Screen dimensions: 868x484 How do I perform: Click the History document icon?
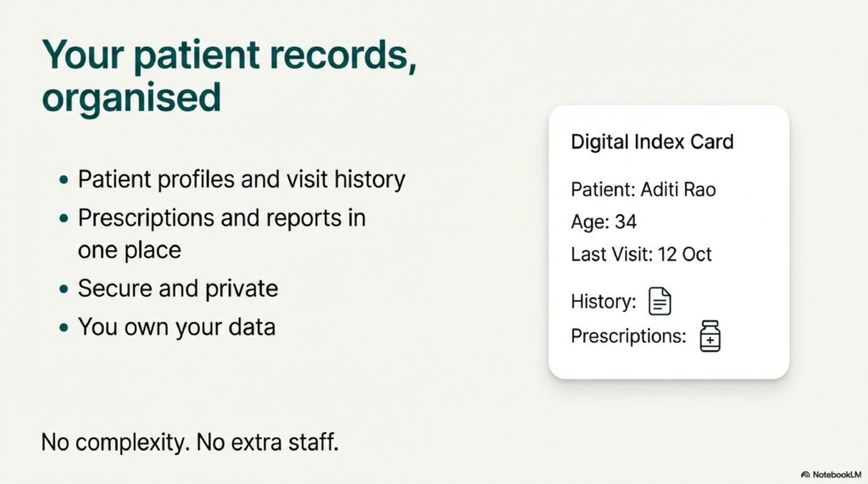[x=659, y=301]
